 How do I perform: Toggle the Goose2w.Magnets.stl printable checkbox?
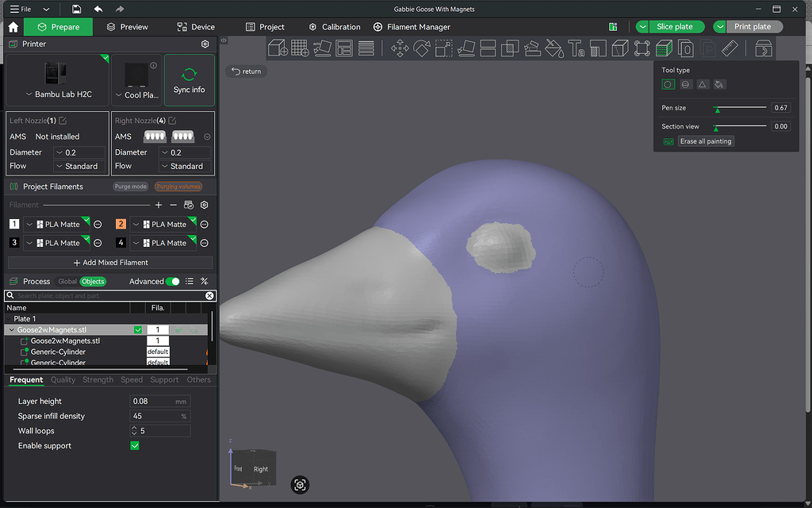point(138,329)
